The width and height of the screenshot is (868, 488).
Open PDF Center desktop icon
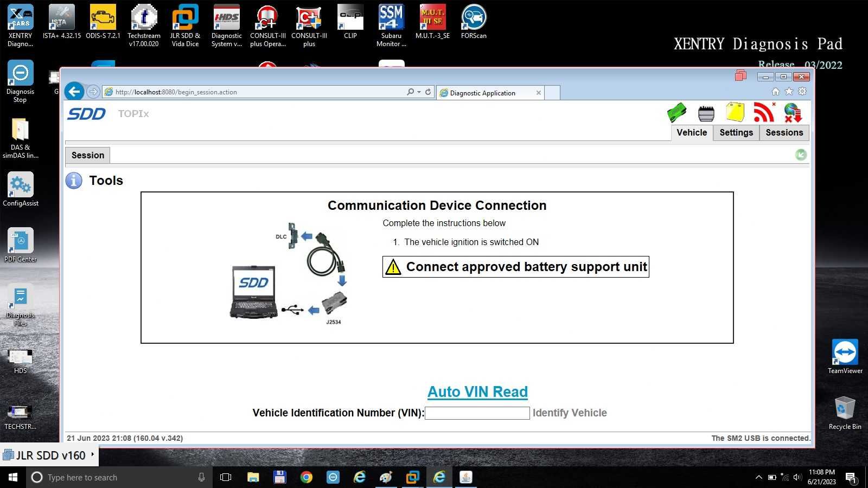[x=21, y=245]
